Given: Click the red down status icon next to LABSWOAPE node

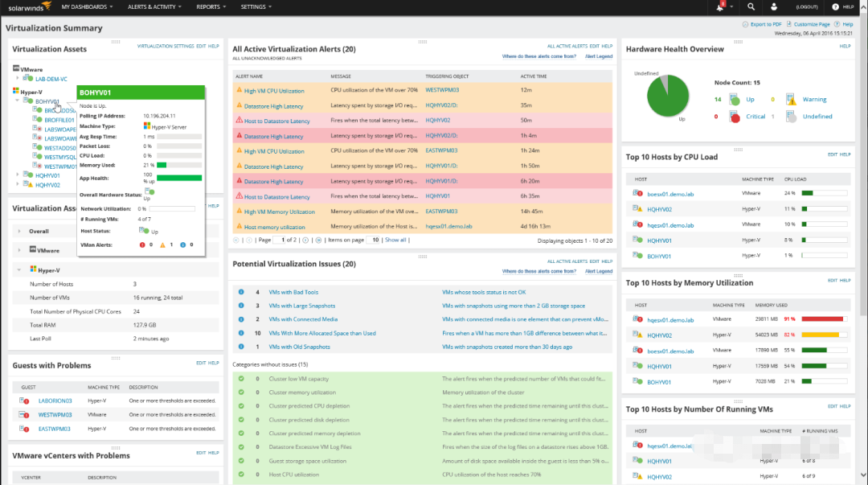Looking at the screenshot, I should (x=40, y=129).
